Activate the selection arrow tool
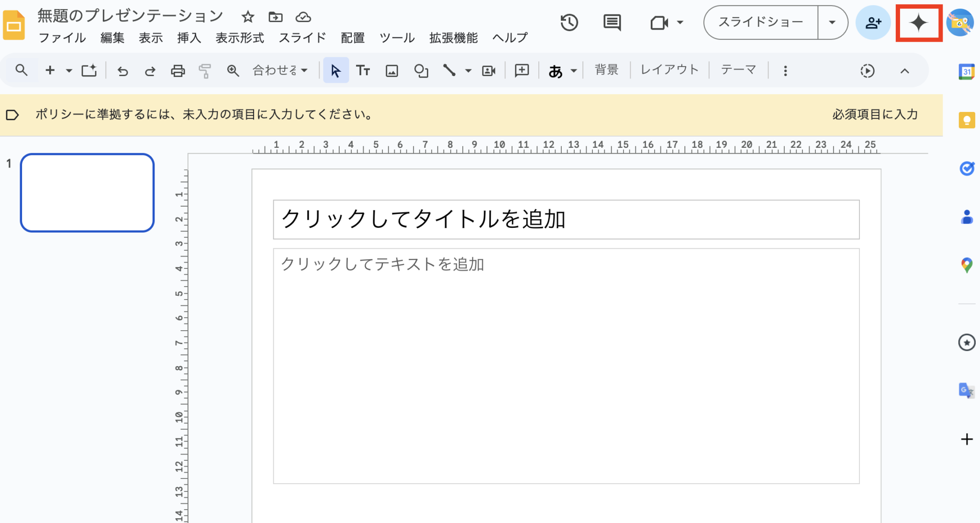This screenshot has height=523, width=980. click(x=335, y=70)
